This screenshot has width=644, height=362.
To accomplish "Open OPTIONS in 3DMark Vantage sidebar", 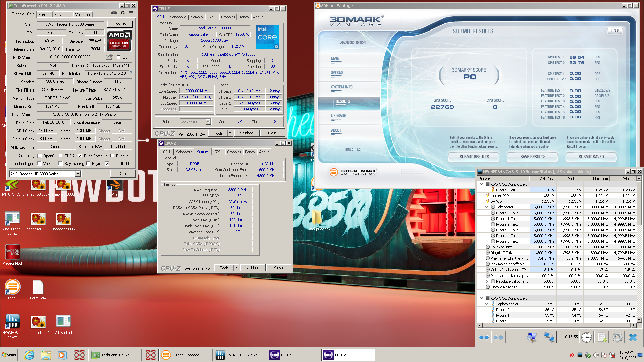I will click(x=337, y=73).
